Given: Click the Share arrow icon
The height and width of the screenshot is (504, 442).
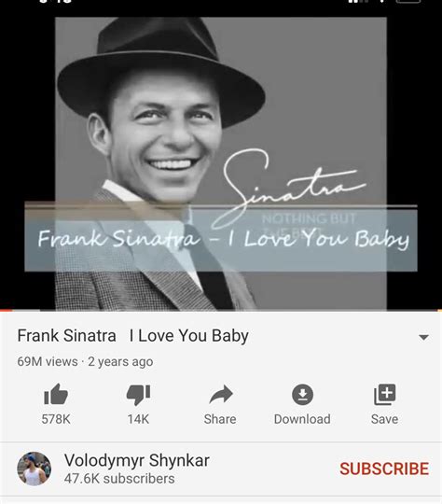Looking at the screenshot, I should pyautogui.click(x=221, y=394).
